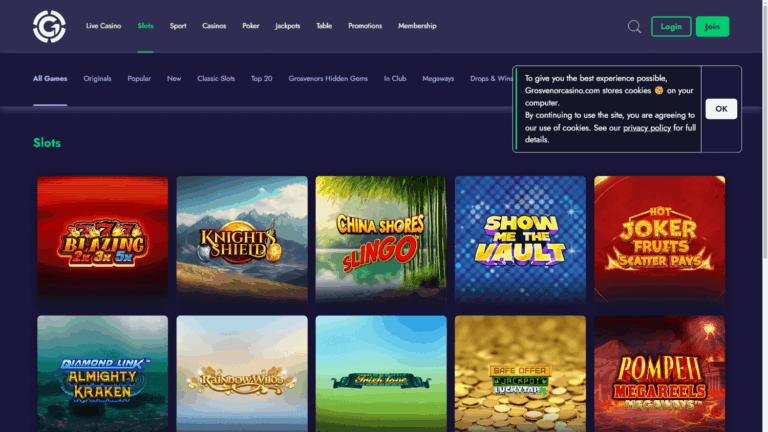
Task: Select the All Games tab
Action: point(50,78)
